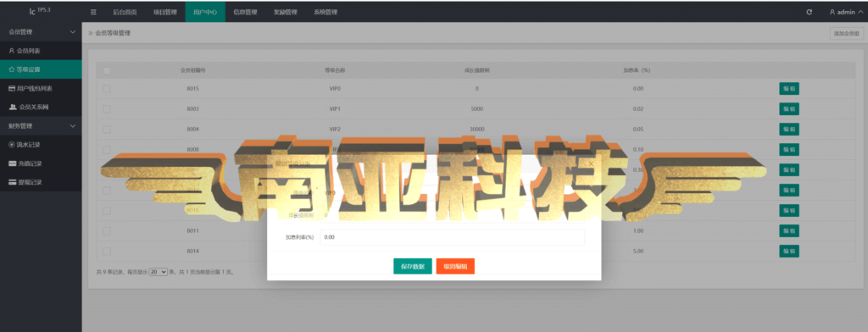This screenshot has width=868, height=332.
Task: Click the 会员等级管理 breadcrumb
Action: tap(113, 33)
